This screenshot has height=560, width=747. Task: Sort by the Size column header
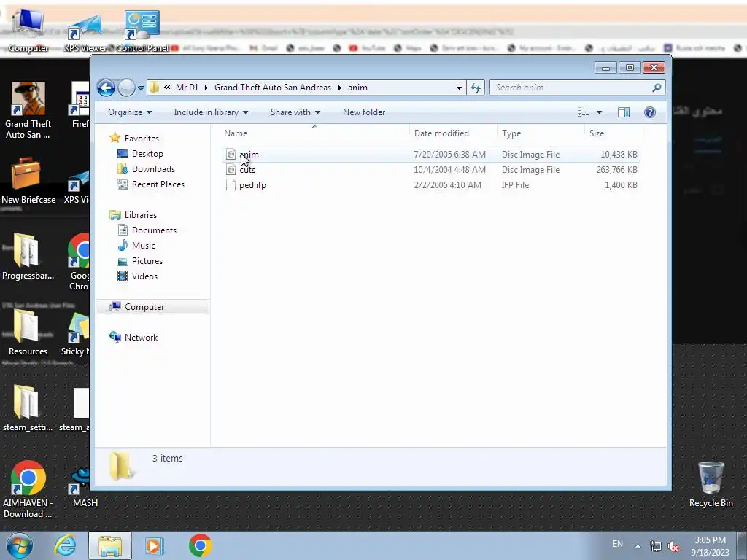click(614, 133)
